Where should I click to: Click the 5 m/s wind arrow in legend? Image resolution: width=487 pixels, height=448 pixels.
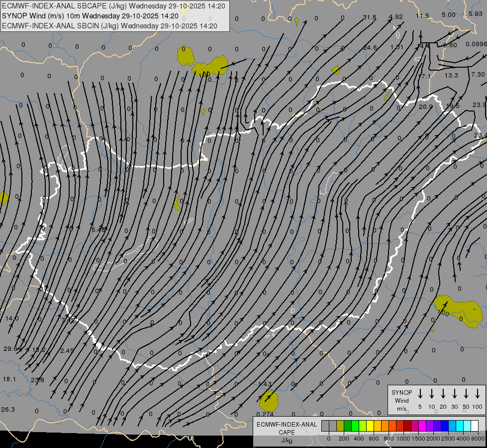[x=420, y=394]
